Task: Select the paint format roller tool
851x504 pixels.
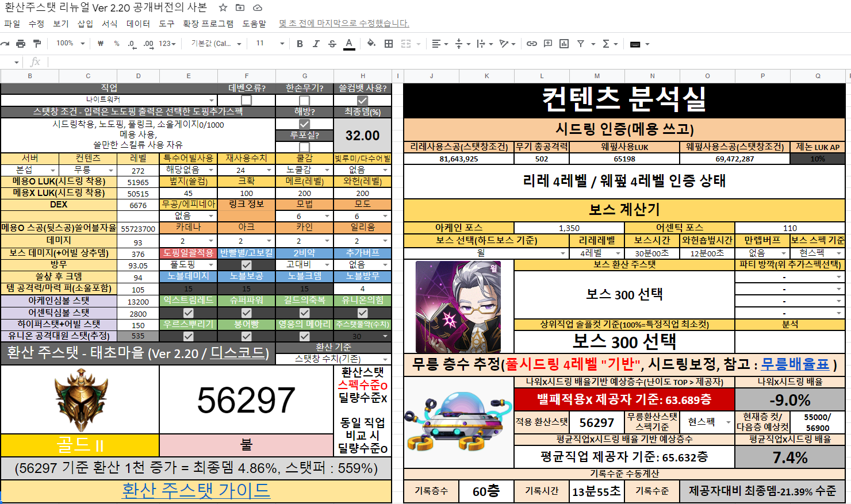Action: (x=37, y=44)
